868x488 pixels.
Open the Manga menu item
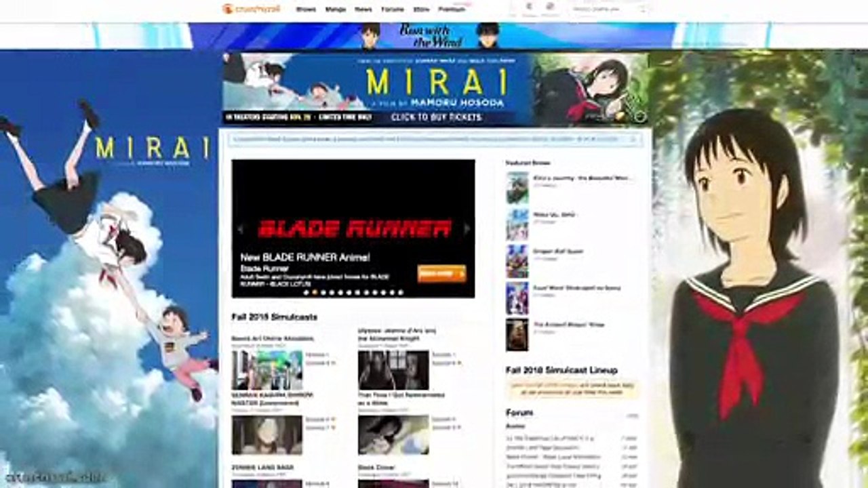tap(335, 9)
